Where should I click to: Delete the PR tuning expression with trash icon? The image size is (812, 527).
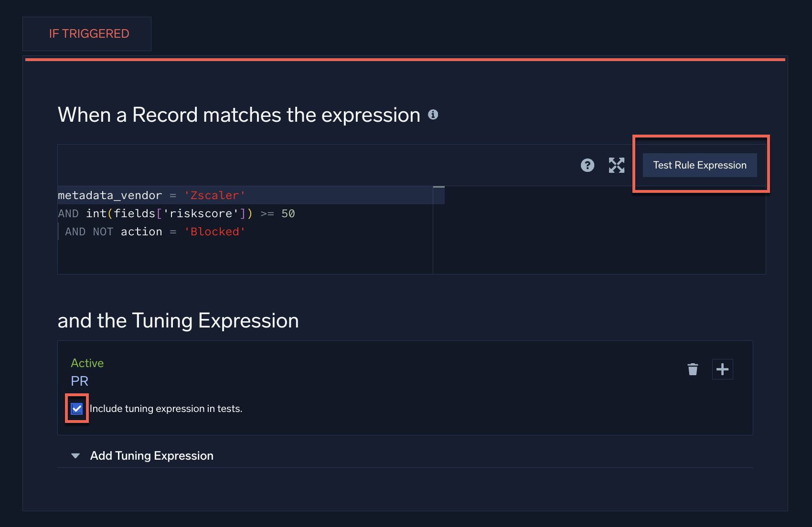coord(693,369)
